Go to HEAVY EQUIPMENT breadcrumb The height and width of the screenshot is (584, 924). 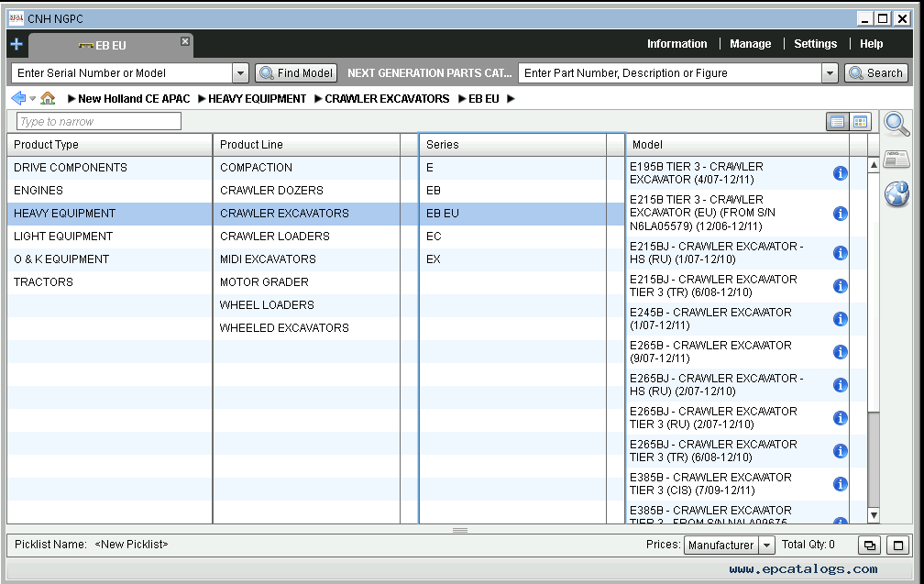257,99
